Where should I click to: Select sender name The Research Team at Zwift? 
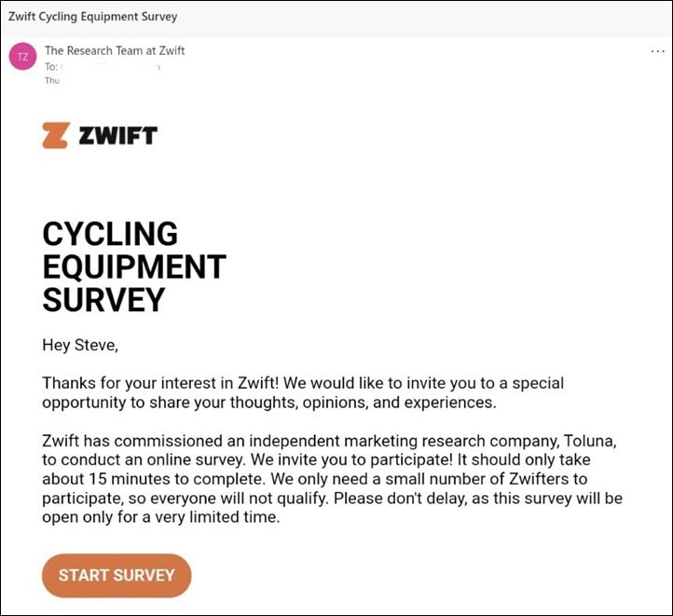pos(115,50)
